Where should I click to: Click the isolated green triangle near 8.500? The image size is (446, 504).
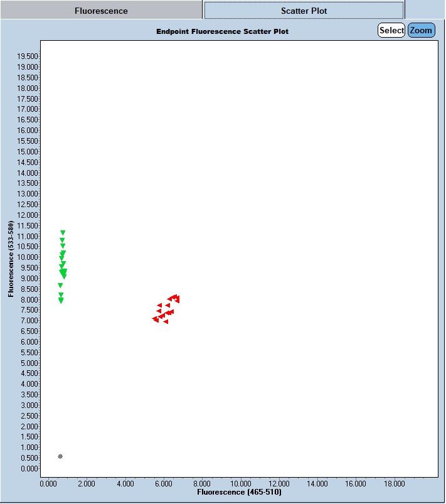pos(60,286)
